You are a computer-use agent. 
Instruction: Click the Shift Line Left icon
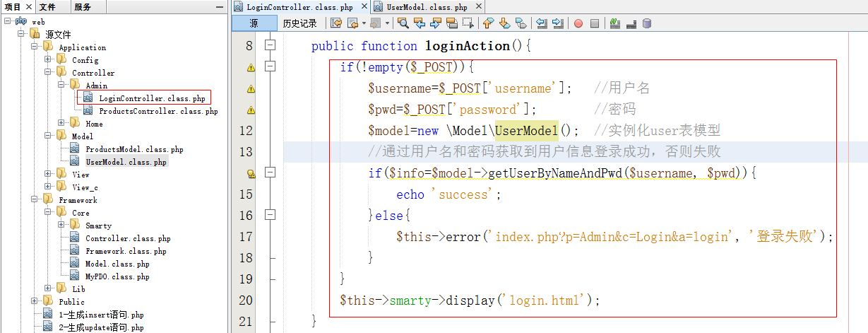pyautogui.click(x=542, y=23)
